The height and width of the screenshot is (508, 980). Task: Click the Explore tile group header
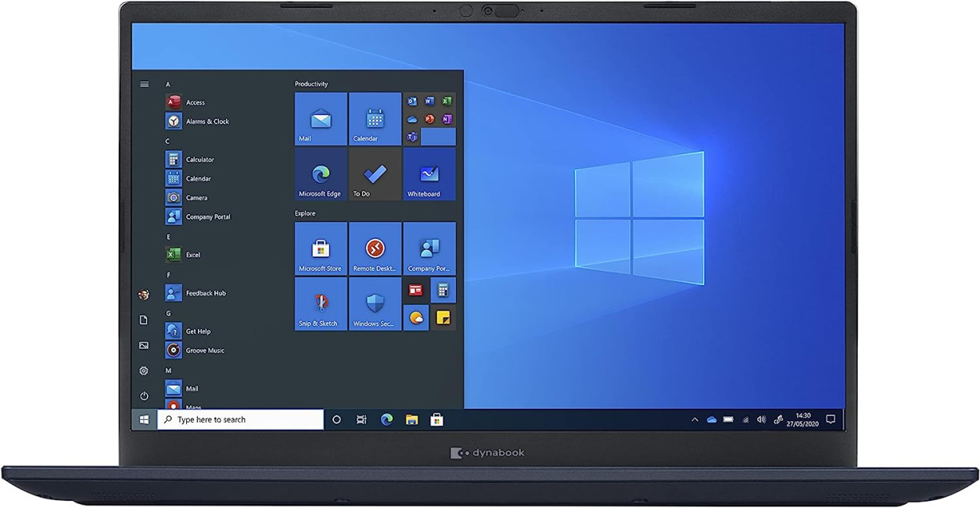click(305, 213)
